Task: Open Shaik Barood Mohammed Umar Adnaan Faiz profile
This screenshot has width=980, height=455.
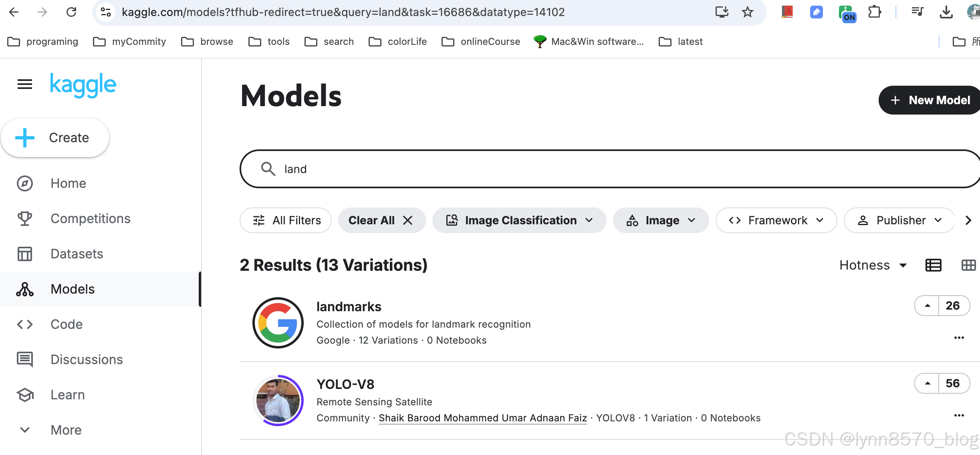Action: pyautogui.click(x=483, y=418)
